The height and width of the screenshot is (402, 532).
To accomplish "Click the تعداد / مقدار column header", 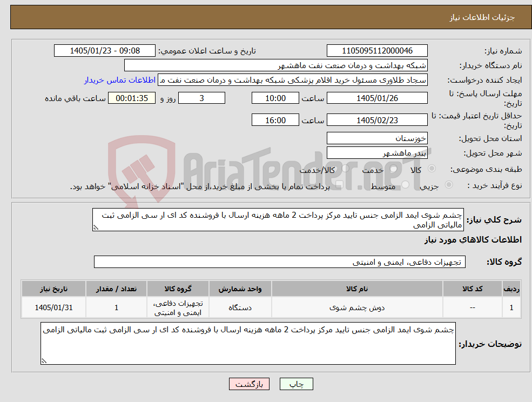I will (x=116, y=289).
